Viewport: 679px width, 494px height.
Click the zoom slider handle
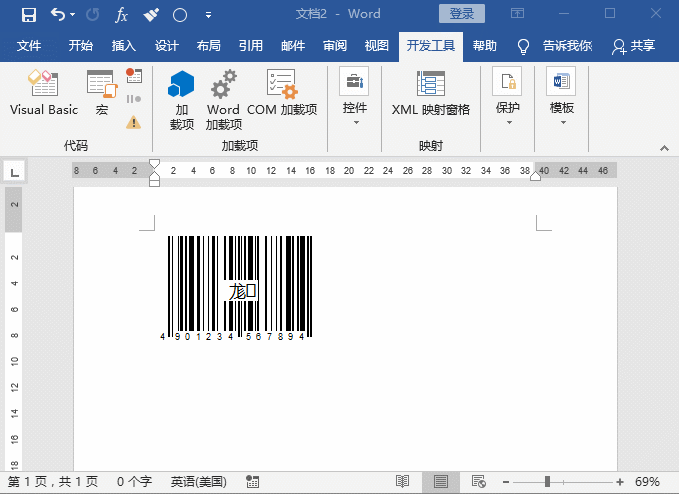(547, 481)
